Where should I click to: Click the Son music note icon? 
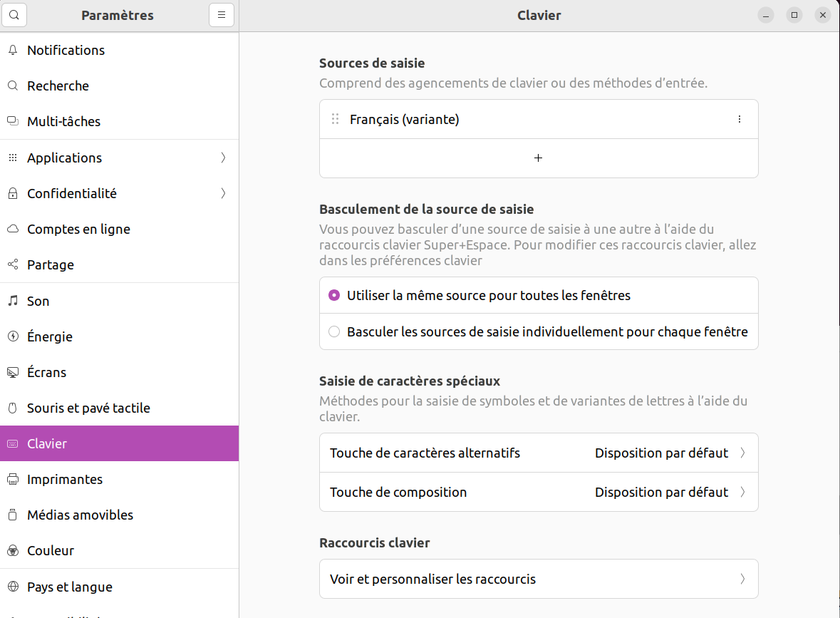12,301
